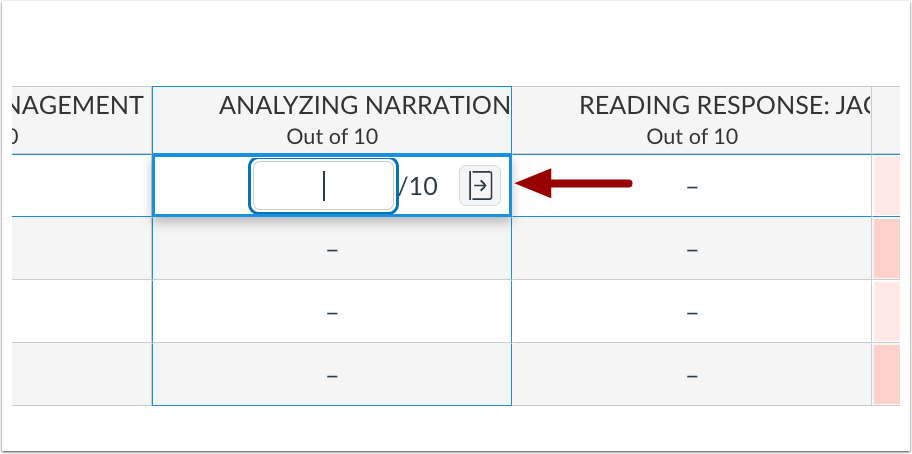Select first row cell under Reading Response
Image resolution: width=912 pixels, height=454 pixels.
692,186
